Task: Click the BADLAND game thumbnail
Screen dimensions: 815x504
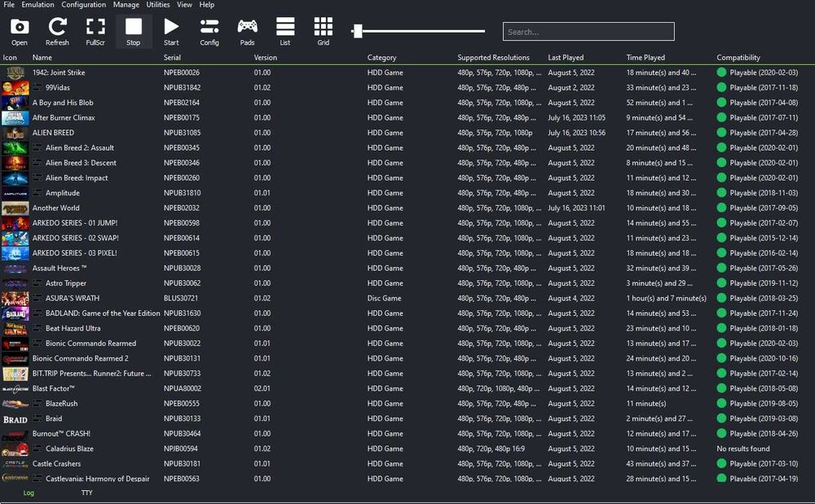Action: [15, 313]
